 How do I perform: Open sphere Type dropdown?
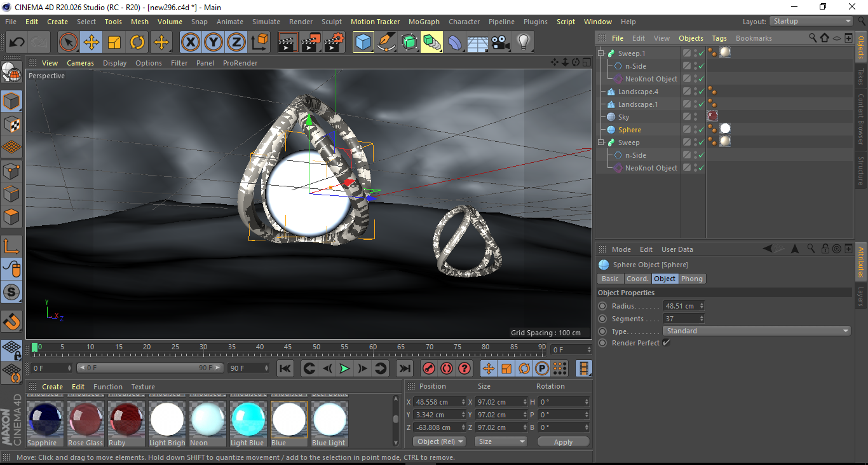coord(756,331)
